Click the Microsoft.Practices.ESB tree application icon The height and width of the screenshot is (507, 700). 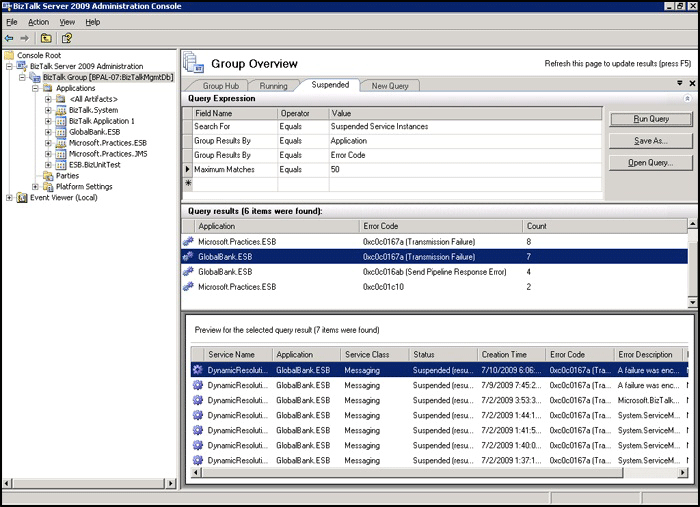point(61,143)
